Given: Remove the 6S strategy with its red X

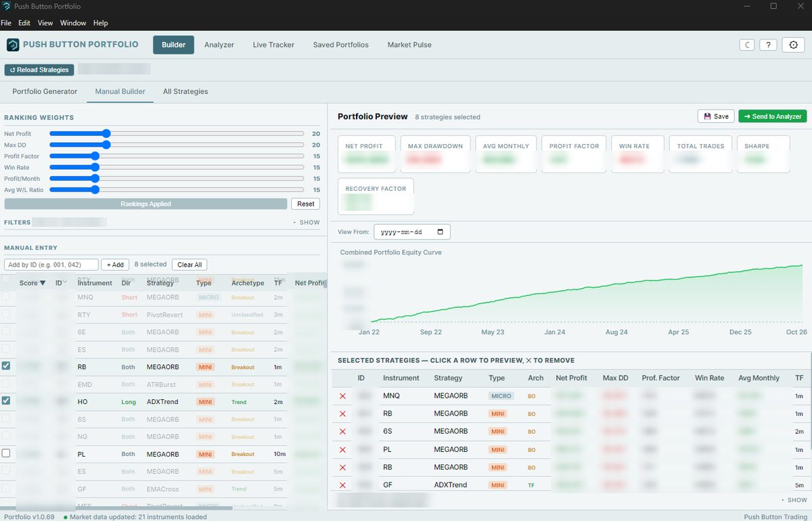Looking at the screenshot, I should click(x=342, y=432).
